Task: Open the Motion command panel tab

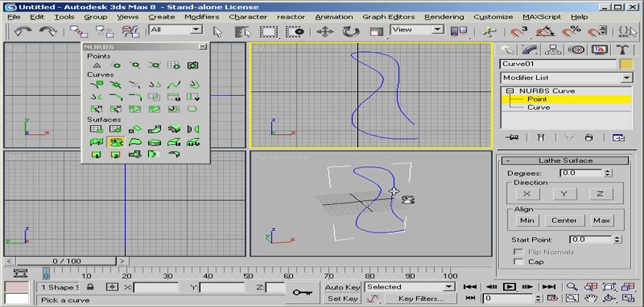Action: [x=576, y=50]
